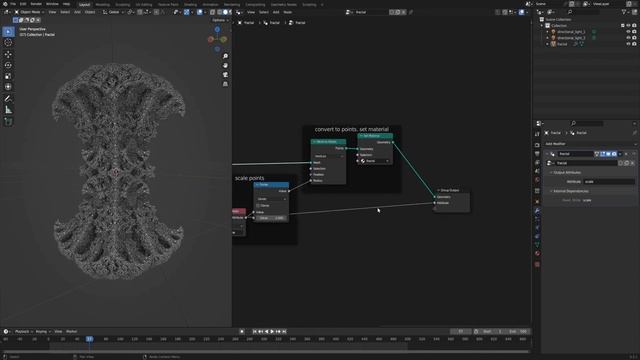Open the Material properties tab icon

coord(537,253)
